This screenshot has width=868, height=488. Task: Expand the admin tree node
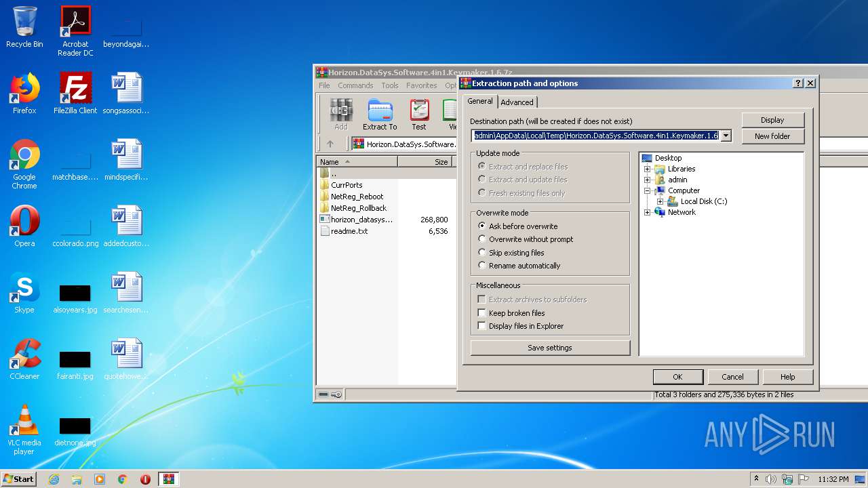pyautogui.click(x=647, y=180)
